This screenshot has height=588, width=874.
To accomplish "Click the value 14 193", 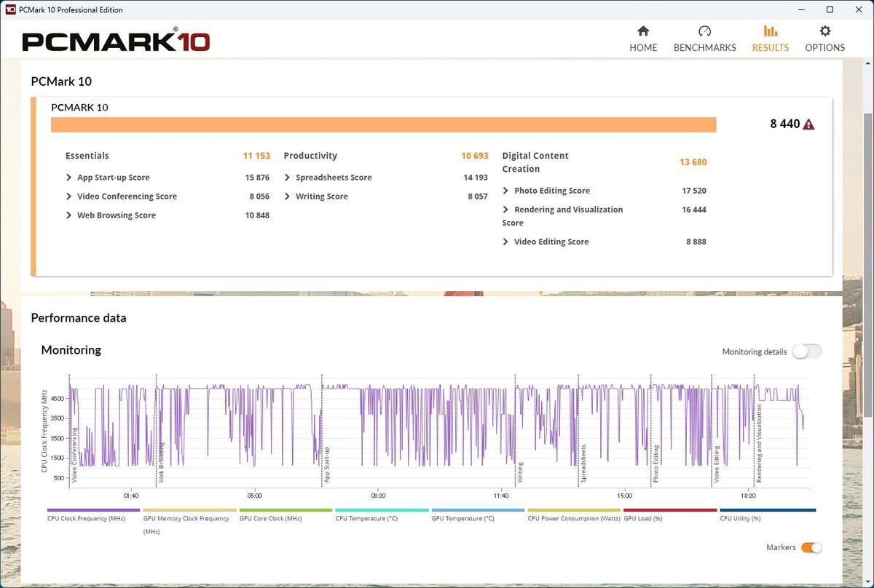I will point(476,178).
